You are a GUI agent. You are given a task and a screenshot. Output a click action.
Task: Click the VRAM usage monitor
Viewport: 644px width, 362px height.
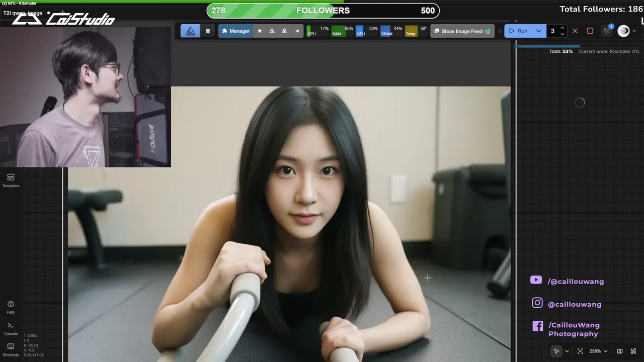click(x=391, y=31)
